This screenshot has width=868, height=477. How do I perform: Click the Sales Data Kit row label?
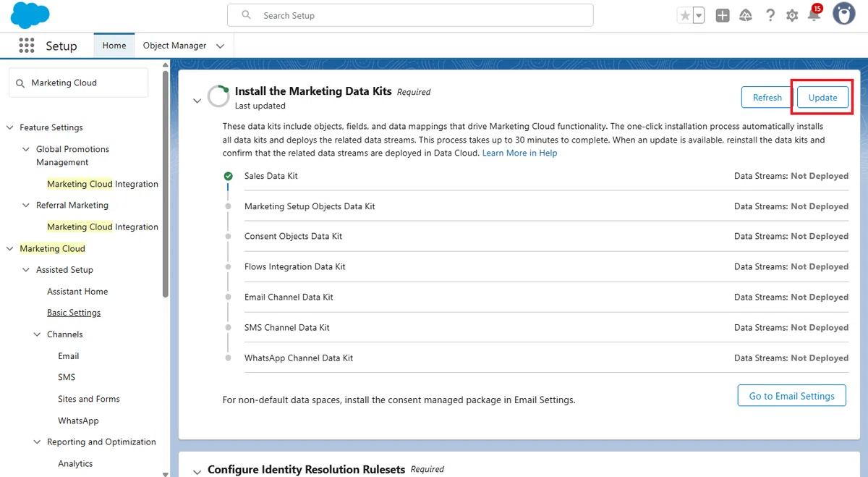(x=271, y=176)
